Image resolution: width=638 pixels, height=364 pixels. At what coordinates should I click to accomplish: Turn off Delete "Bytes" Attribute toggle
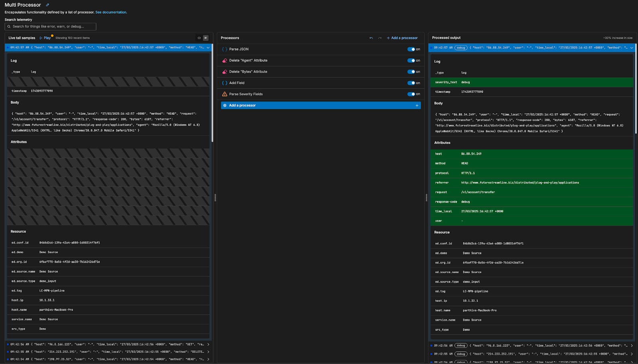(x=411, y=72)
